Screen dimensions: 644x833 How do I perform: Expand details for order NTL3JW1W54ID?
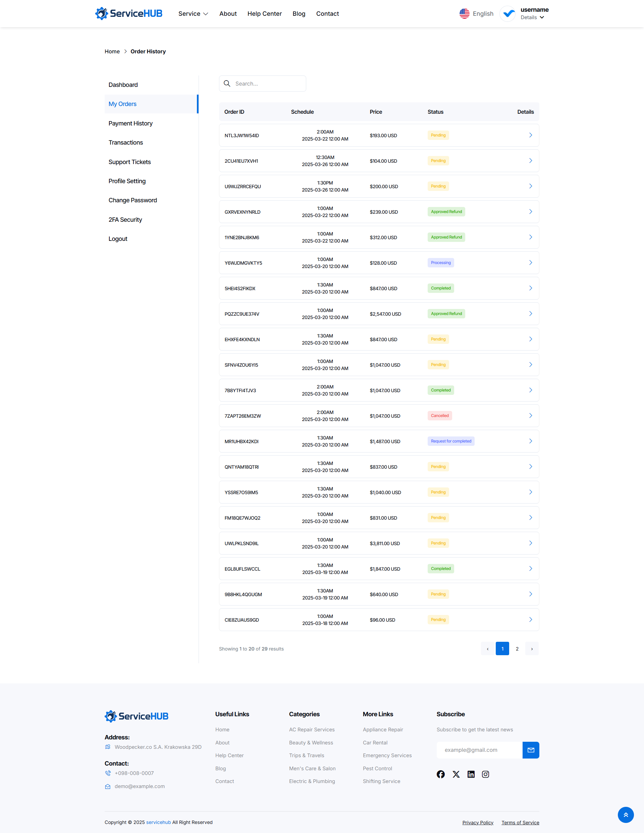click(x=530, y=135)
